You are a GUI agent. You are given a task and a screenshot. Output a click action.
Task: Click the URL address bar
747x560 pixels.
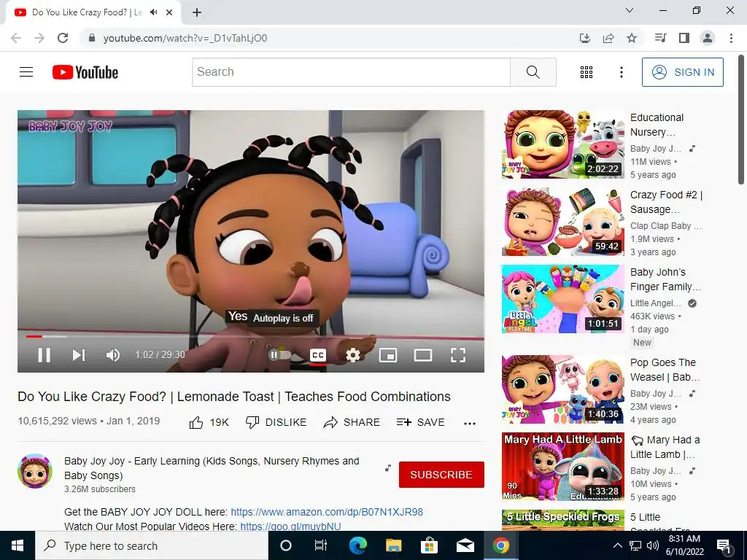click(x=329, y=38)
